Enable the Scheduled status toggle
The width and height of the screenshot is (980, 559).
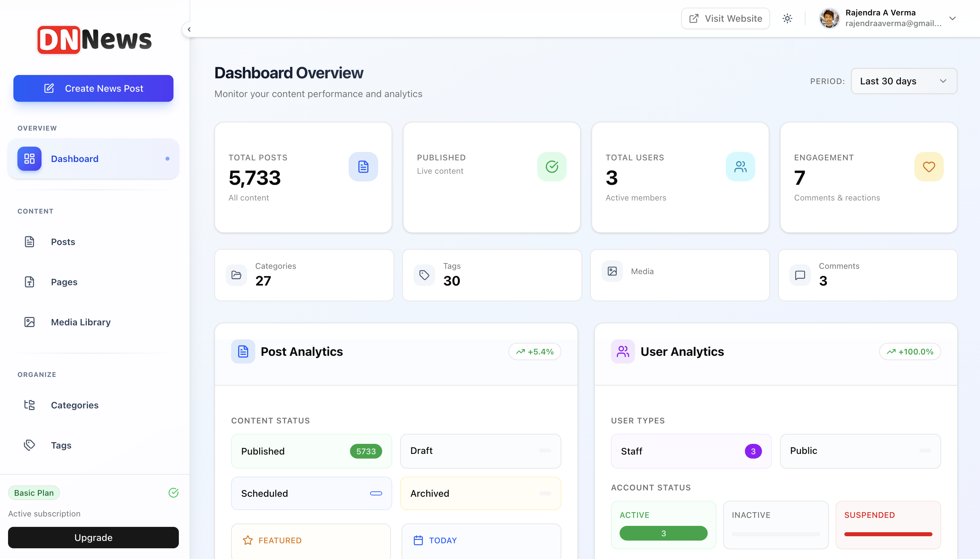click(375, 493)
